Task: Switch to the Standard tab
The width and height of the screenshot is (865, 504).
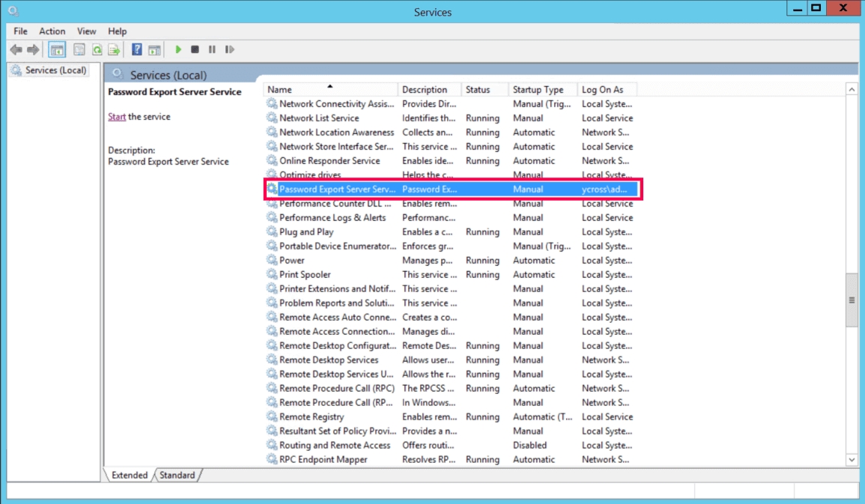Action: [177, 475]
